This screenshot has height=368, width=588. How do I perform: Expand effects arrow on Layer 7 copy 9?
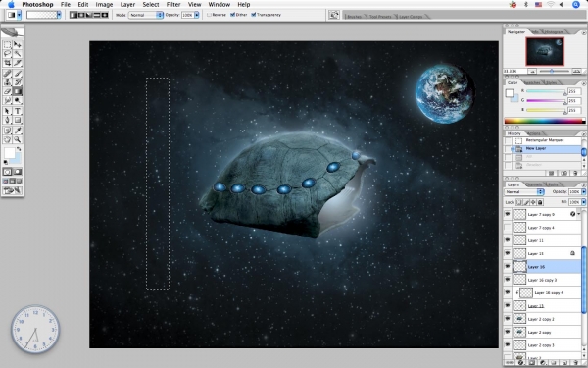579,214
